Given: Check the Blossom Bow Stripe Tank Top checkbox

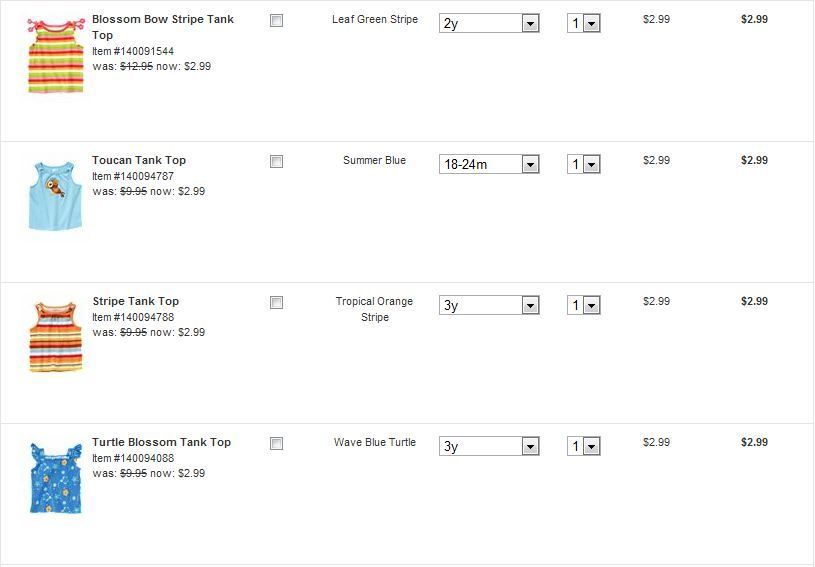Looking at the screenshot, I should tap(277, 21).
